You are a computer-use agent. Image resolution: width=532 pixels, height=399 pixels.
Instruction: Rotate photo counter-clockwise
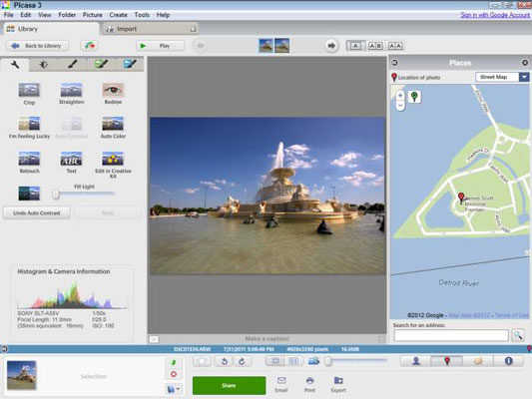click(224, 361)
